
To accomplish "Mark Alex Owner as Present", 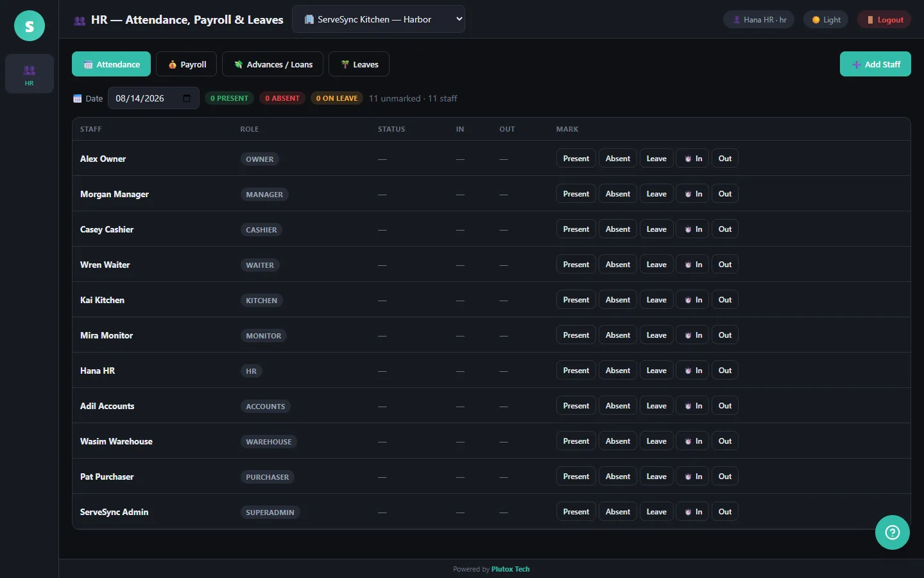I will click(576, 159).
